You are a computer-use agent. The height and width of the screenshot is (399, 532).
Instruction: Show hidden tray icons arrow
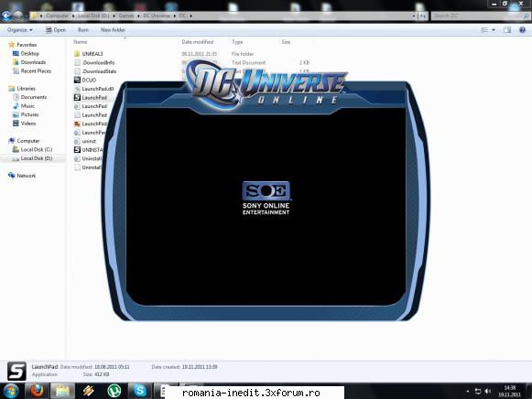click(x=468, y=392)
